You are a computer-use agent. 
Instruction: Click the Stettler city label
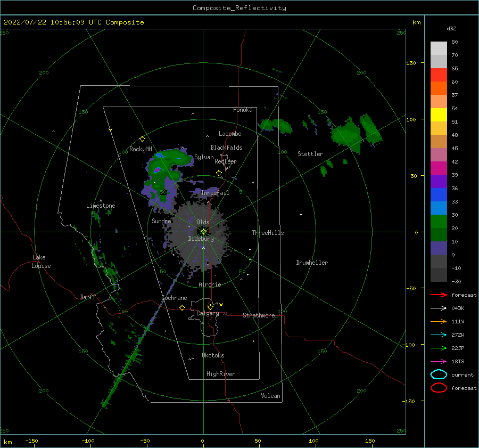(310, 154)
